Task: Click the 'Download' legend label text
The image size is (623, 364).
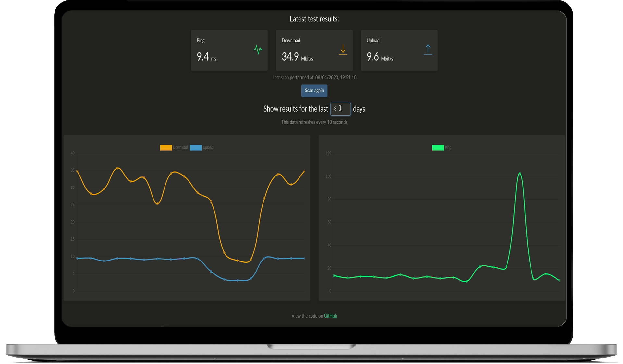Action: coord(180,148)
